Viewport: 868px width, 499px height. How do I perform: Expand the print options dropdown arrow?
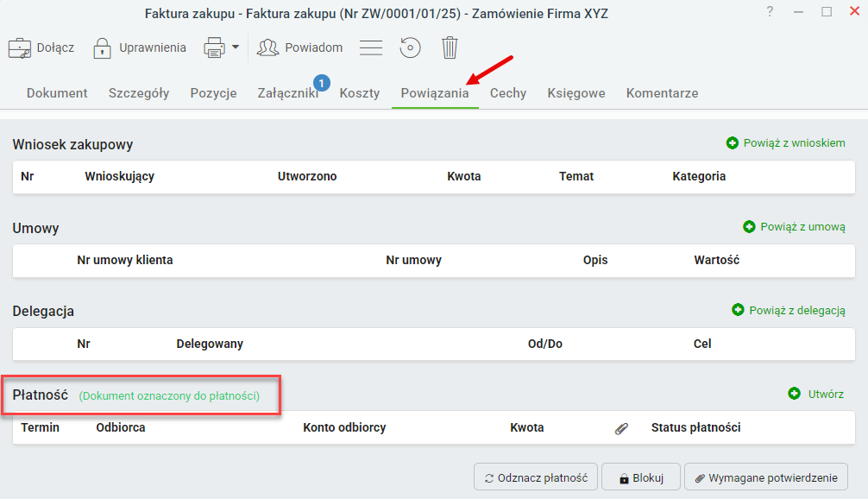click(236, 47)
